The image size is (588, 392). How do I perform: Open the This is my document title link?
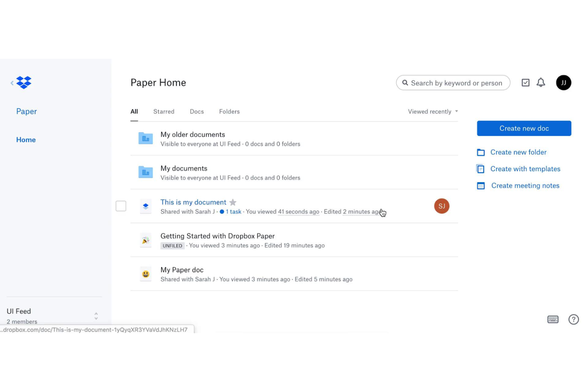tap(193, 202)
